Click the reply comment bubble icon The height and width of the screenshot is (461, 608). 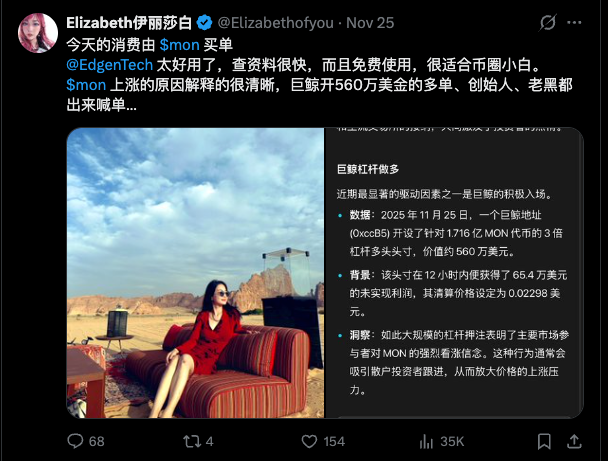point(75,441)
